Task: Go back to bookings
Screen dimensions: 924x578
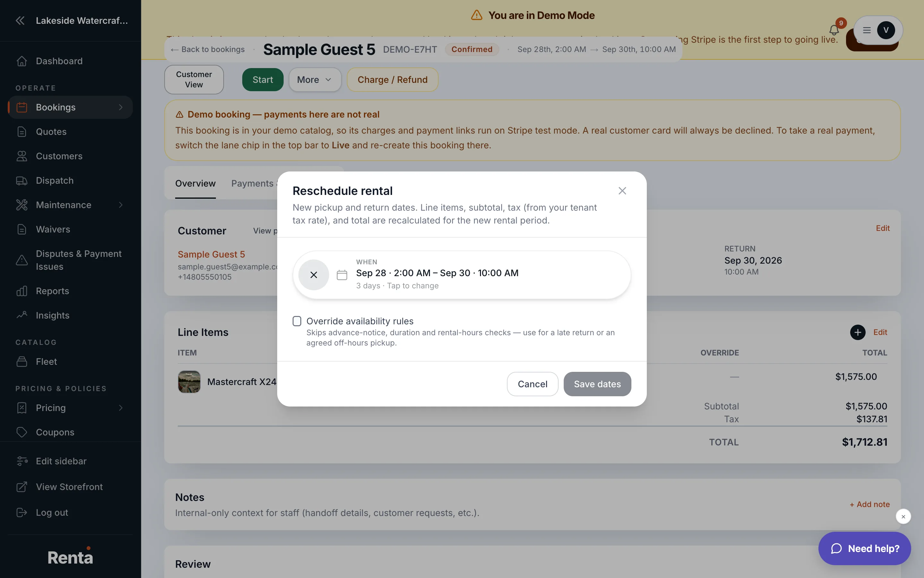Action: tap(208, 49)
